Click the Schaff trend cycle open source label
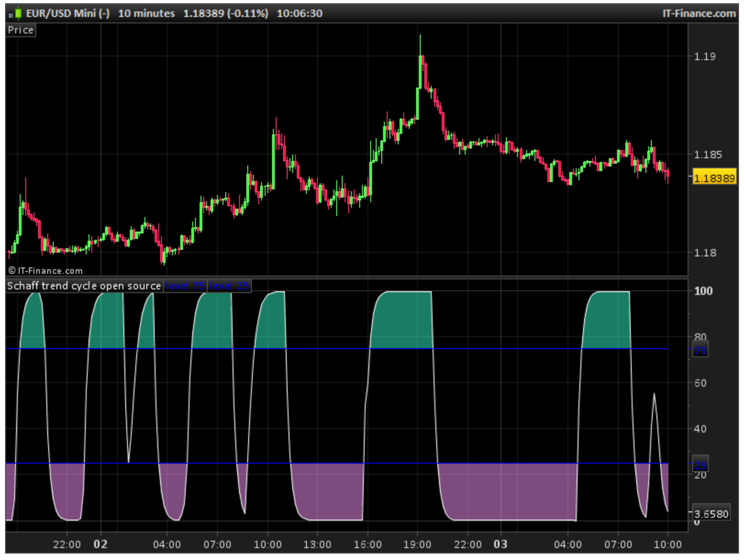Screen dimensions: 745x560 click(x=84, y=286)
